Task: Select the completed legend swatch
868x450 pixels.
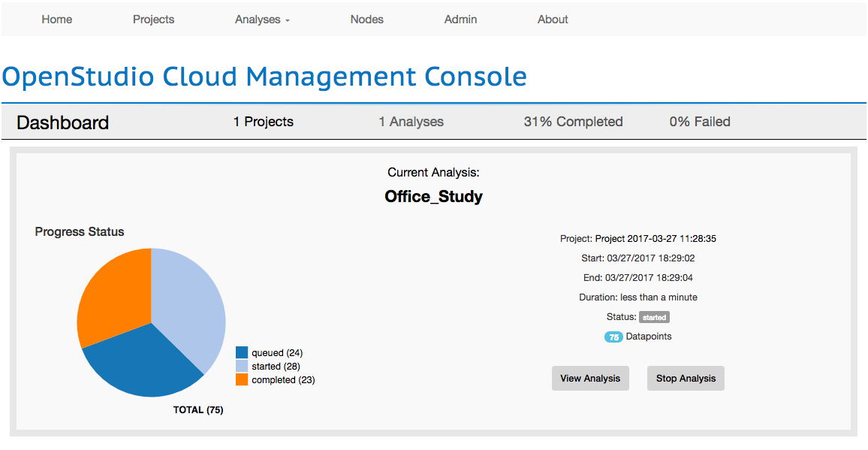Action: 240,379
